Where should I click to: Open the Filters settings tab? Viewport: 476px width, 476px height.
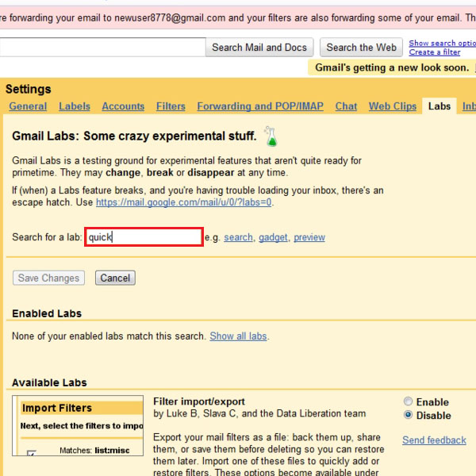171,106
